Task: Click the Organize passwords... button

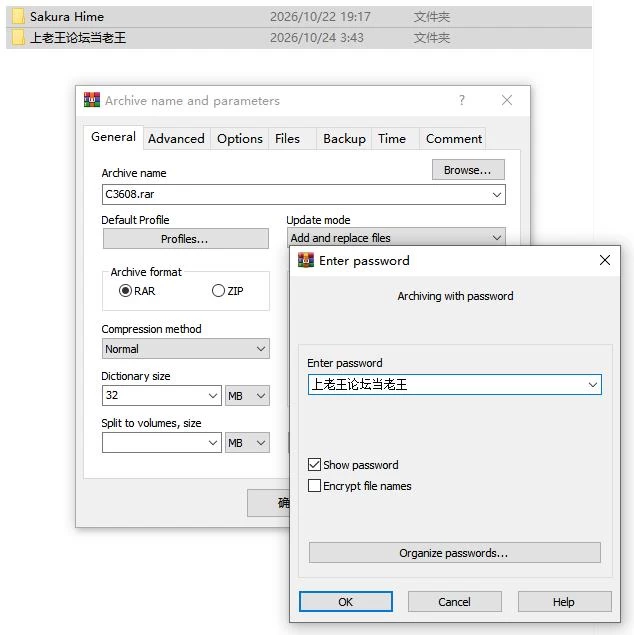Action: [455, 553]
